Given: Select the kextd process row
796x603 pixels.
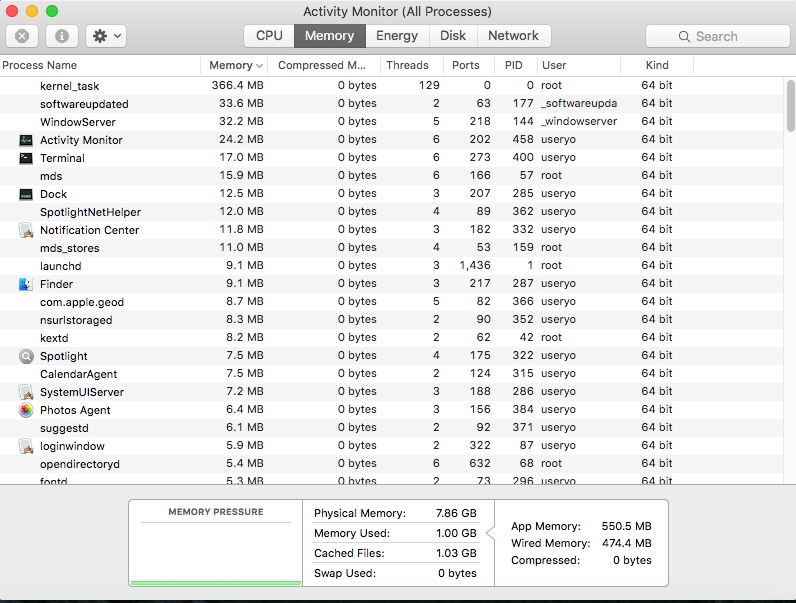Looking at the screenshot, I should 391,338.
